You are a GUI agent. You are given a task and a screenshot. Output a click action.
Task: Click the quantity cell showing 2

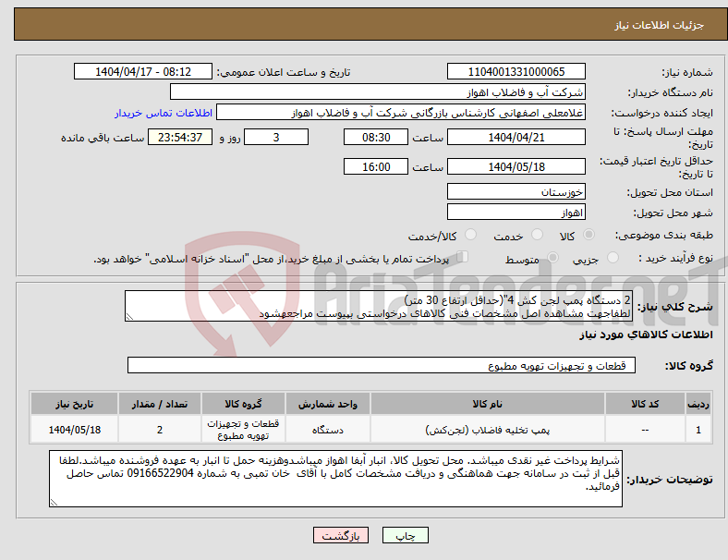point(160,430)
